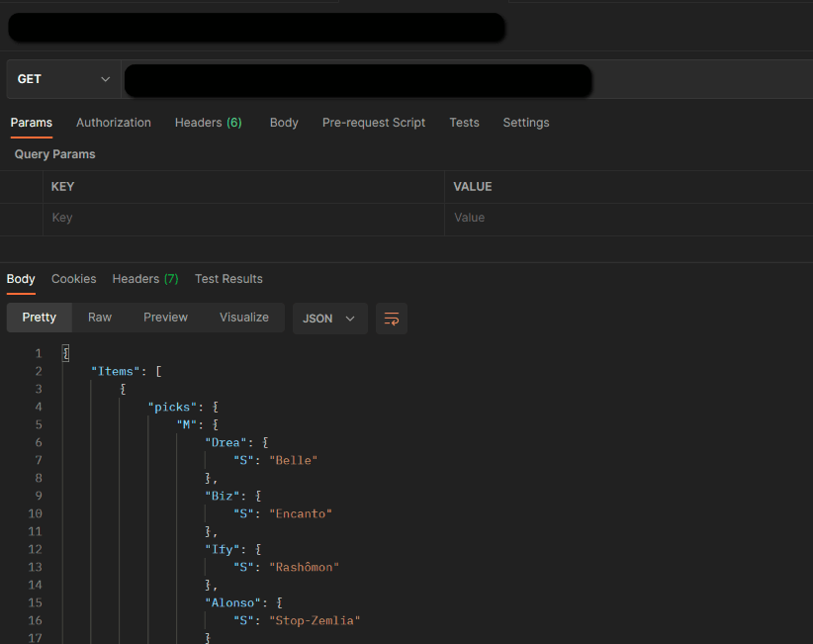This screenshot has height=644, width=813.
Task: Select the Preview view button
Action: pyautogui.click(x=165, y=318)
